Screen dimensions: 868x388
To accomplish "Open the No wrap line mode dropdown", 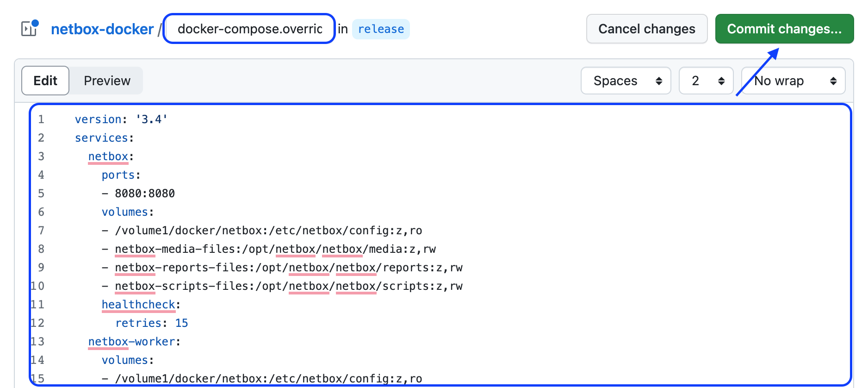I will [x=793, y=81].
